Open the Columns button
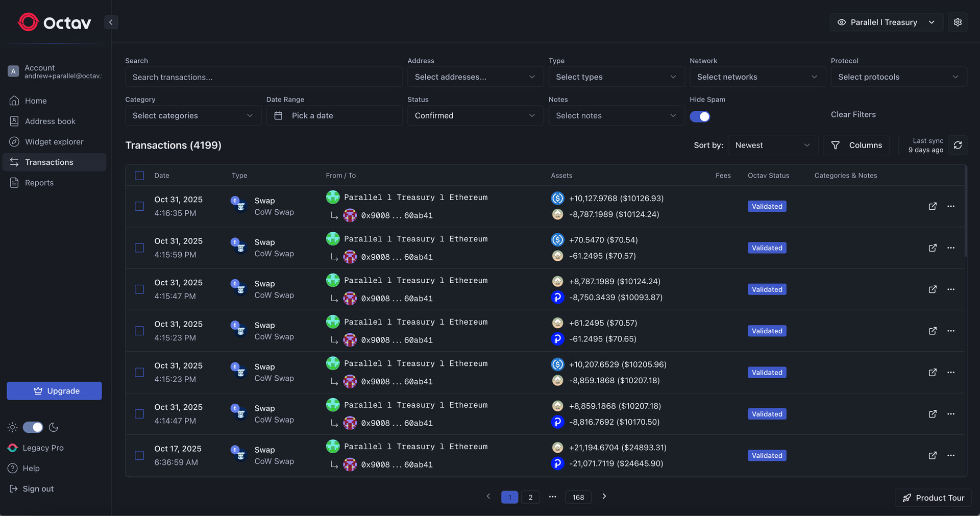The width and height of the screenshot is (980, 516). click(x=856, y=145)
